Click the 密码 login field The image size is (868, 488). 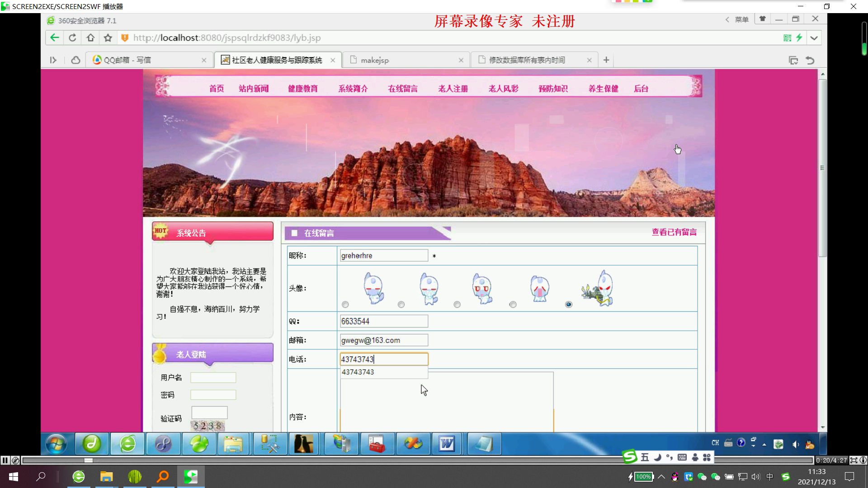point(213,395)
